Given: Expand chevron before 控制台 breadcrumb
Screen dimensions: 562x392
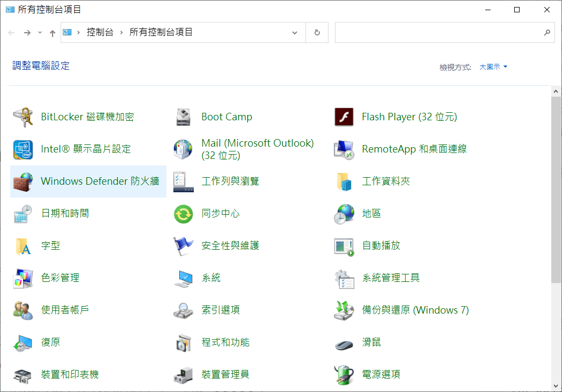Looking at the screenshot, I should (x=78, y=33).
